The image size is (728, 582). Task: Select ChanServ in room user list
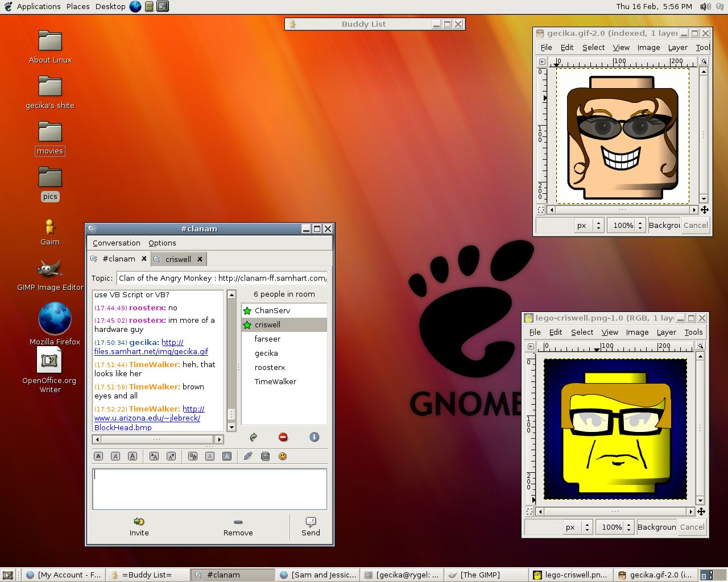(284, 310)
